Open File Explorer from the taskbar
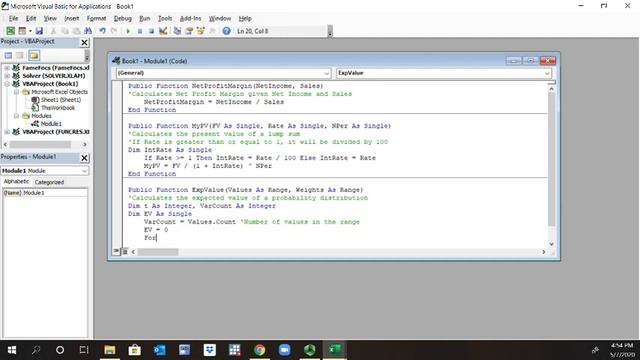Viewport: 640px width, 360px height. click(109, 350)
